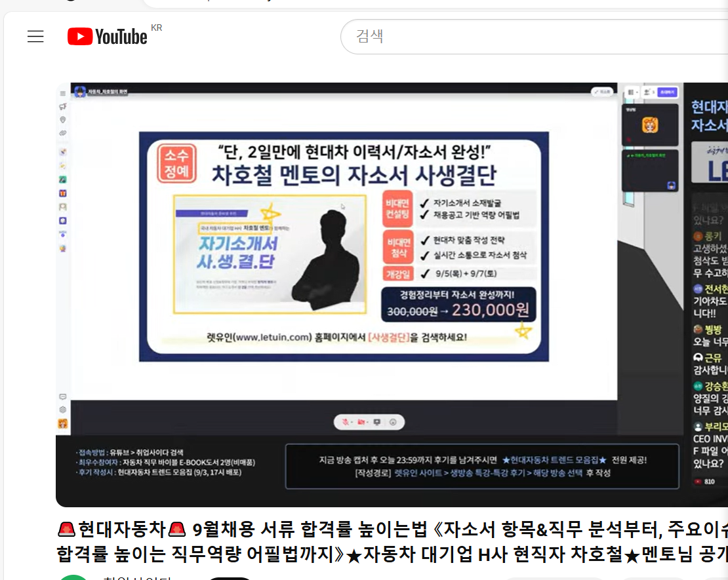Select the orange avatar participant video tile
728x580 pixels.
click(x=650, y=125)
